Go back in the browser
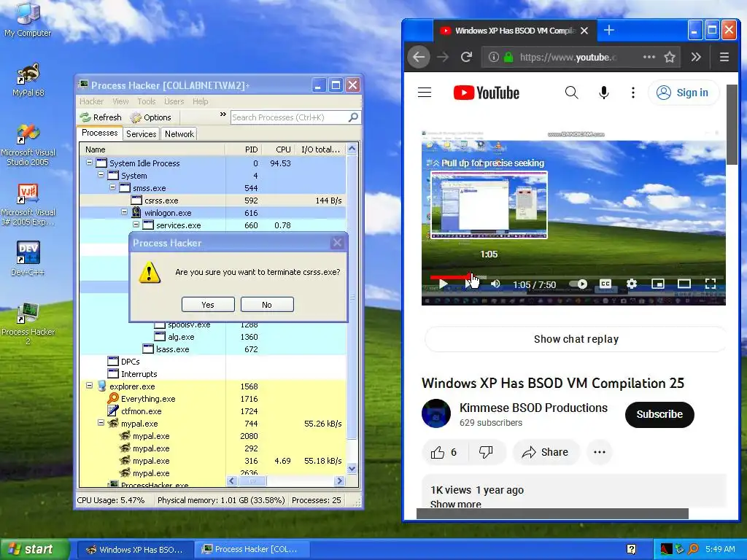The image size is (747, 560). coord(419,57)
